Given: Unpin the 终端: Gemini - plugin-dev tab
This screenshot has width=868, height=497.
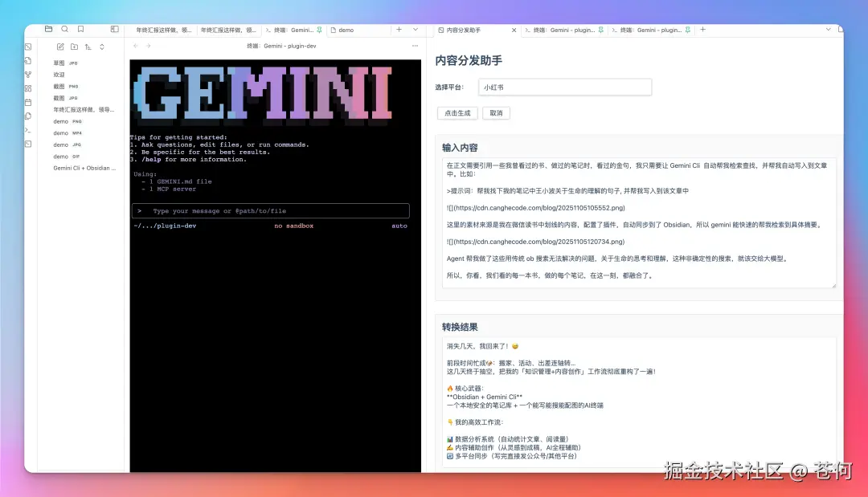Looking at the screenshot, I should (x=320, y=30).
